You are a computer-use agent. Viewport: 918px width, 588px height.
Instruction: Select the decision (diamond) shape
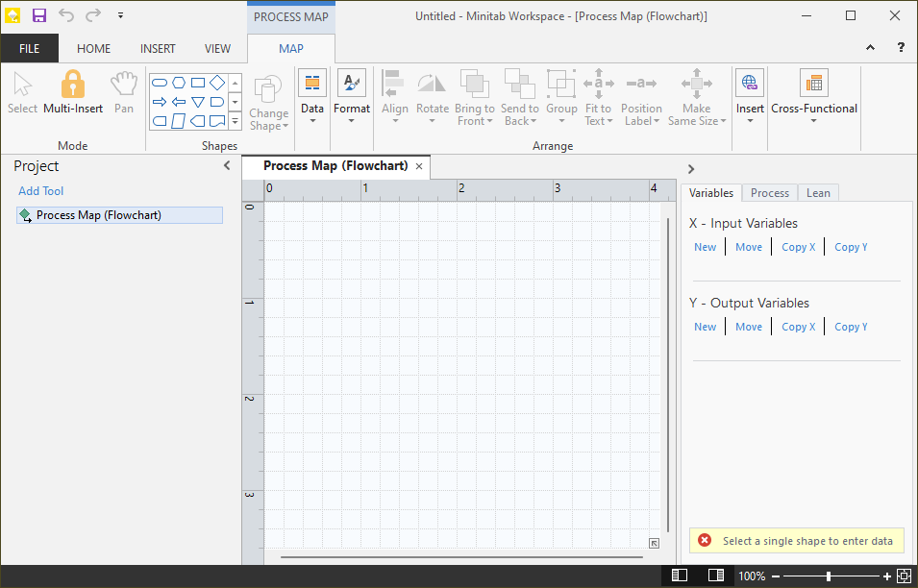point(215,82)
